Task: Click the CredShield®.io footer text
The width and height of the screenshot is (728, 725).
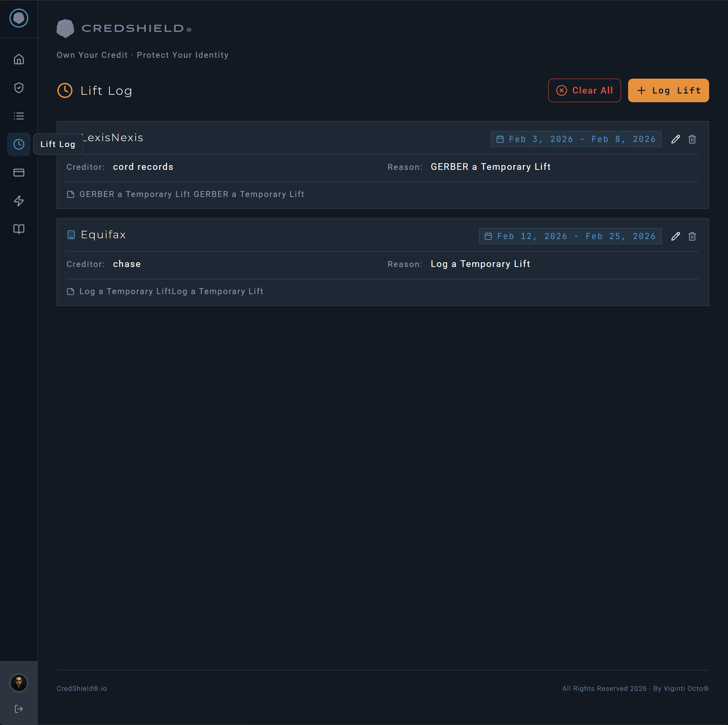Action: coord(82,688)
